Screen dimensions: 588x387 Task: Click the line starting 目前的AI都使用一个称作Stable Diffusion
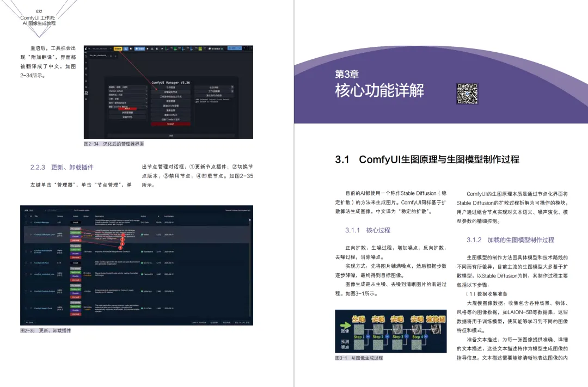tap(396, 194)
